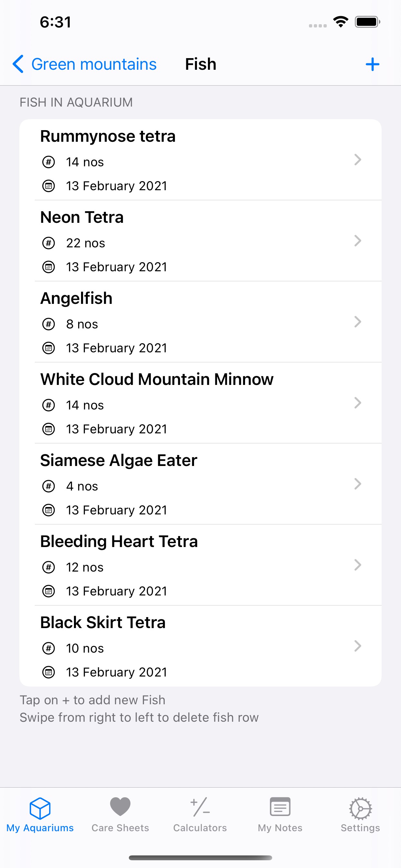
Task: Click the calendar icon under Black Skirt Tetra
Action: [48, 672]
